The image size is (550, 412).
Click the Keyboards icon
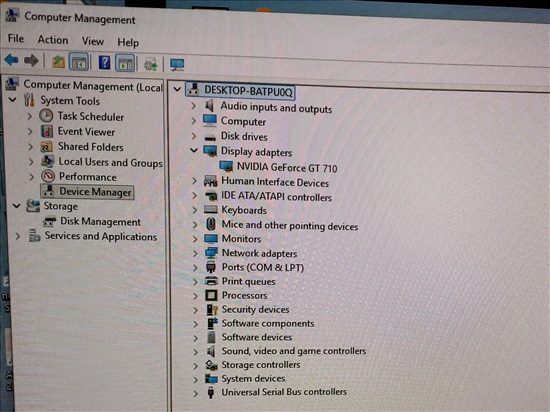pyautogui.click(x=210, y=210)
